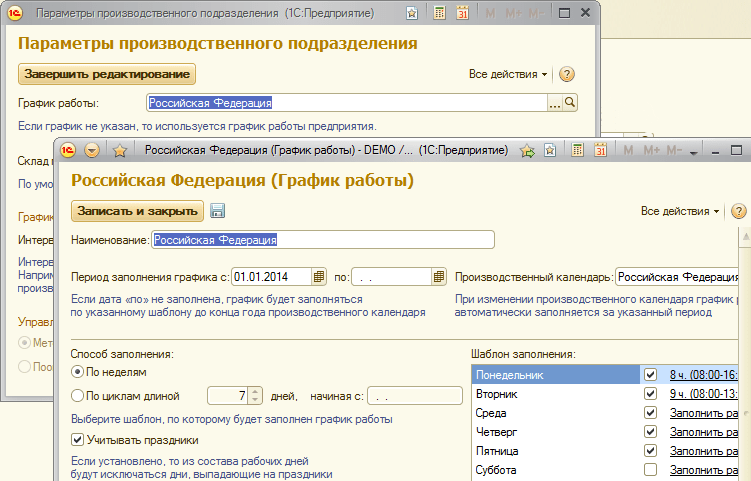Screen dimensions: 751x481
Task: Open Все действия menu in parameters window
Action: tap(508, 74)
